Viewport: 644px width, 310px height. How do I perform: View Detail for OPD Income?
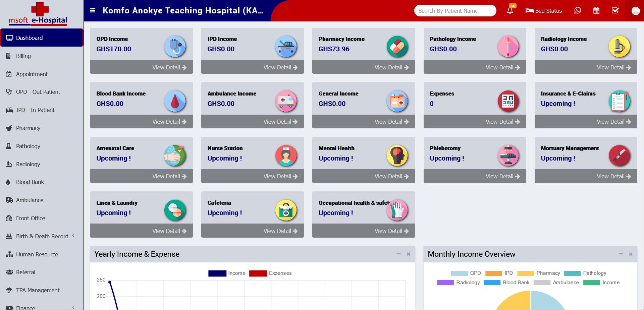[169, 67]
